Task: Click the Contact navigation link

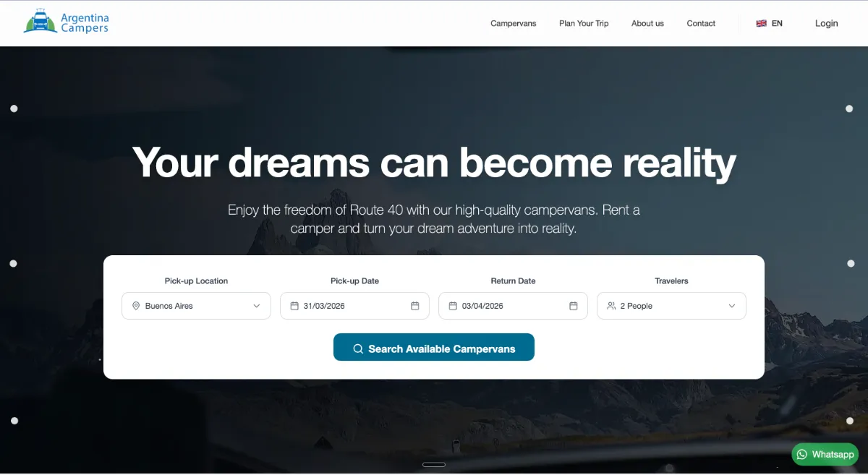Action: [x=701, y=23]
